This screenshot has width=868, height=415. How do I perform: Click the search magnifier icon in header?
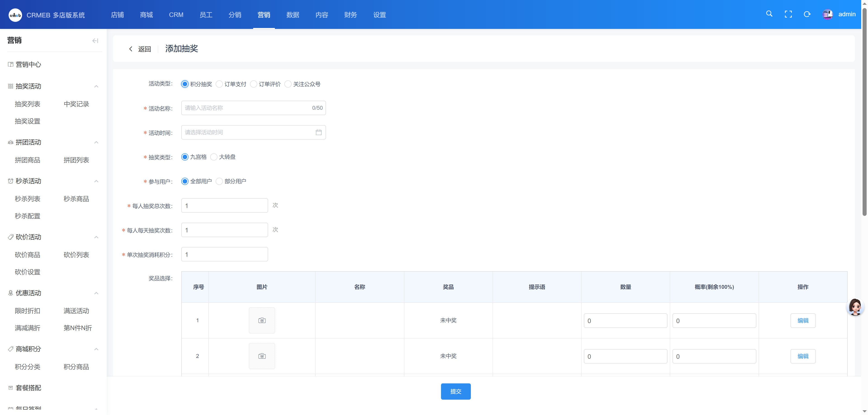point(769,14)
